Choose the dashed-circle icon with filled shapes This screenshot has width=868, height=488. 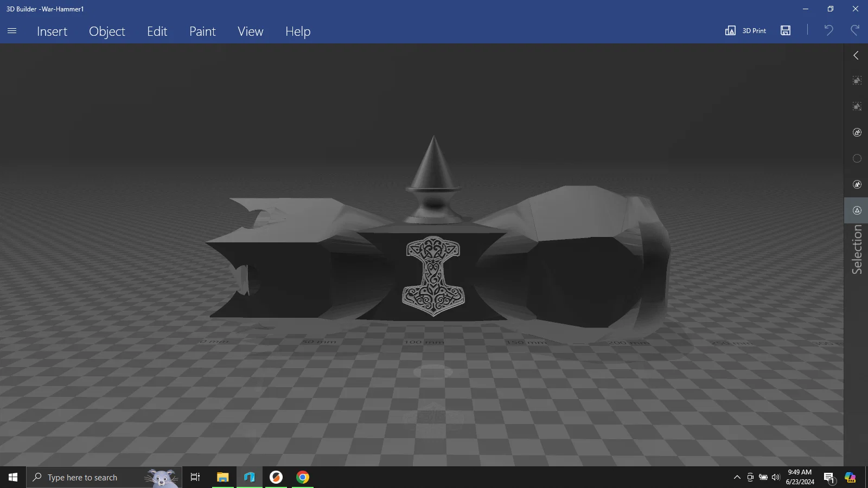coord(857,184)
